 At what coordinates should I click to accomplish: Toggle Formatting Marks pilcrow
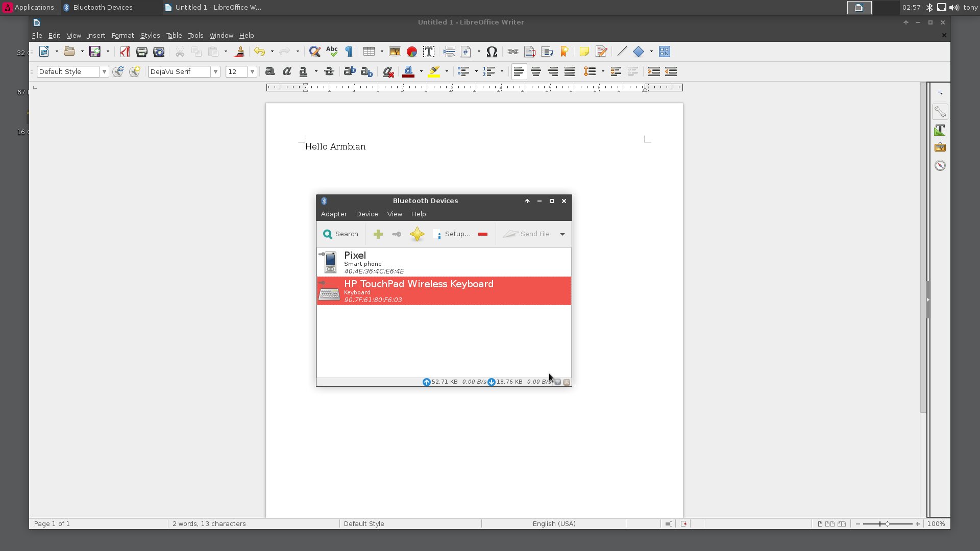click(349, 52)
